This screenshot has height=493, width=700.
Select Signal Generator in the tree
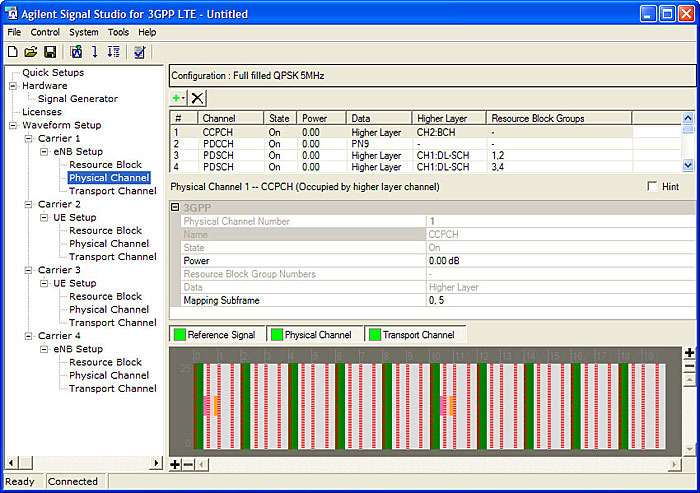point(77,99)
